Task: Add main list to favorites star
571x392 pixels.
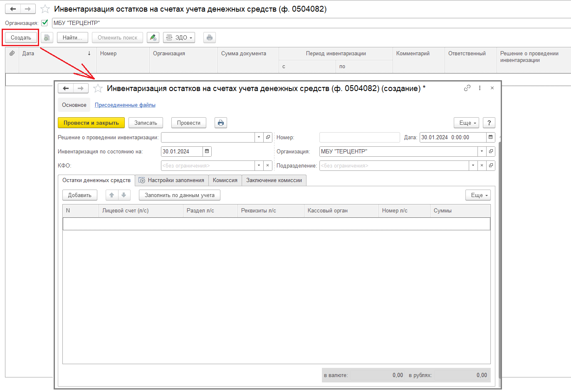Action: [x=45, y=9]
